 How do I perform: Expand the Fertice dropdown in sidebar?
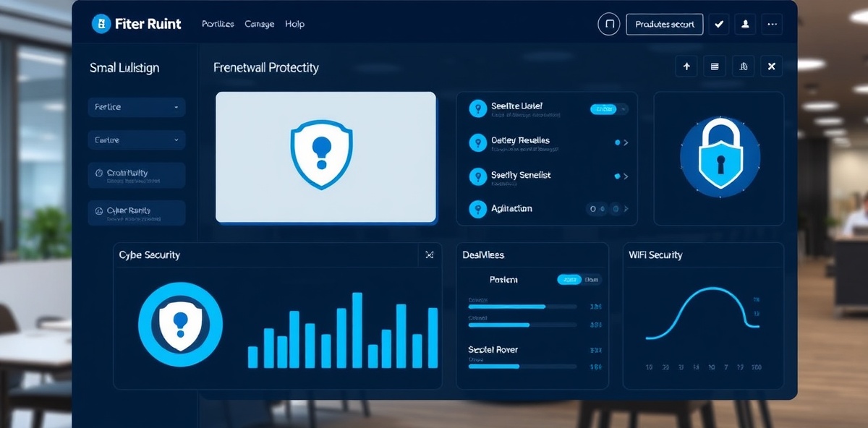(x=137, y=107)
